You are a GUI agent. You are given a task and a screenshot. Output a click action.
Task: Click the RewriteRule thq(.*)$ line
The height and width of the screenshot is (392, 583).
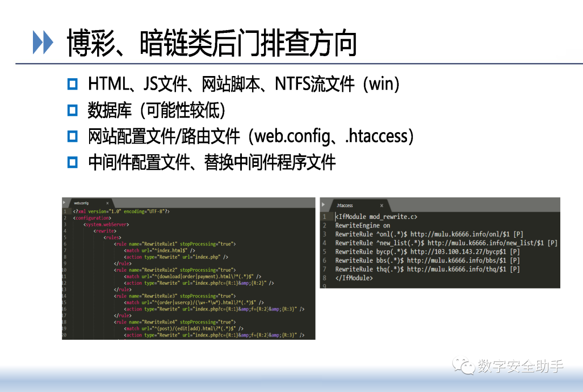pyautogui.click(x=427, y=270)
